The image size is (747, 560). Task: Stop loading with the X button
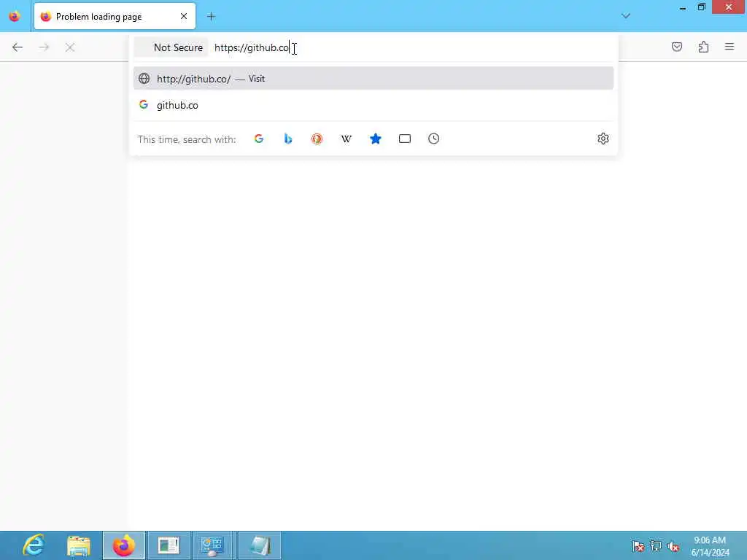(x=70, y=47)
